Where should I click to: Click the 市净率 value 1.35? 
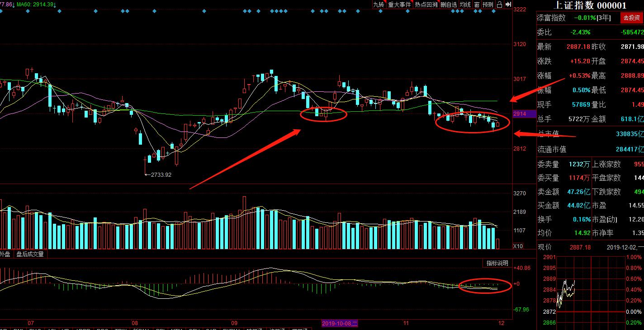point(638,233)
